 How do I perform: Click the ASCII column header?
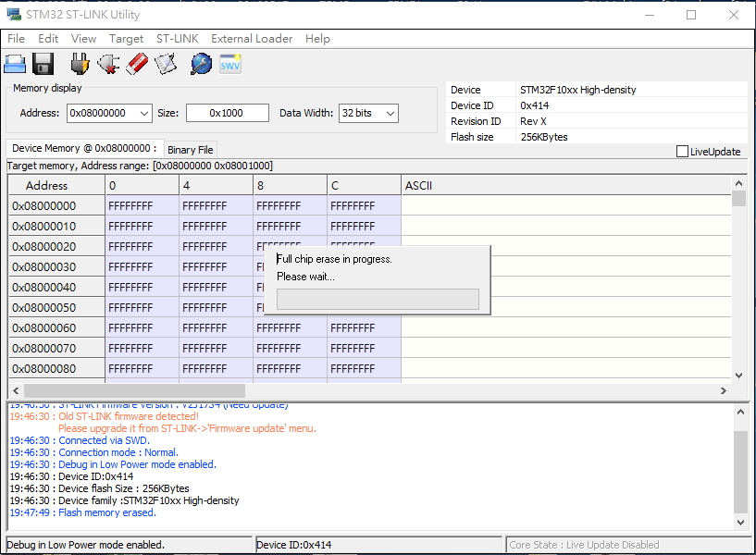click(x=566, y=186)
